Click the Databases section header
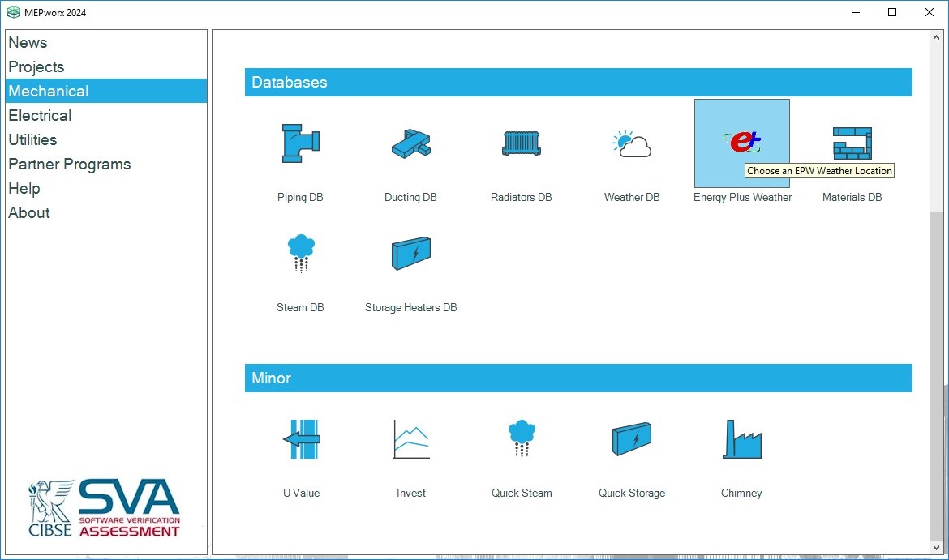The height and width of the screenshot is (560, 949). coord(578,82)
